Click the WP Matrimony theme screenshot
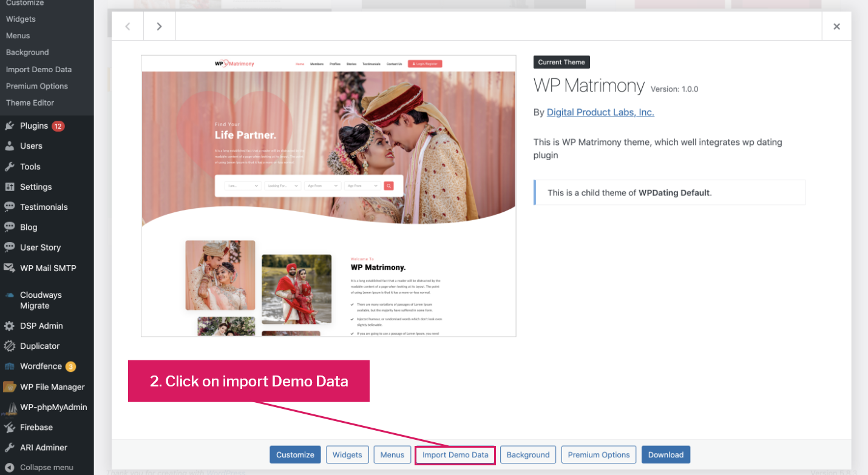The width and height of the screenshot is (868, 475). pos(328,196)
